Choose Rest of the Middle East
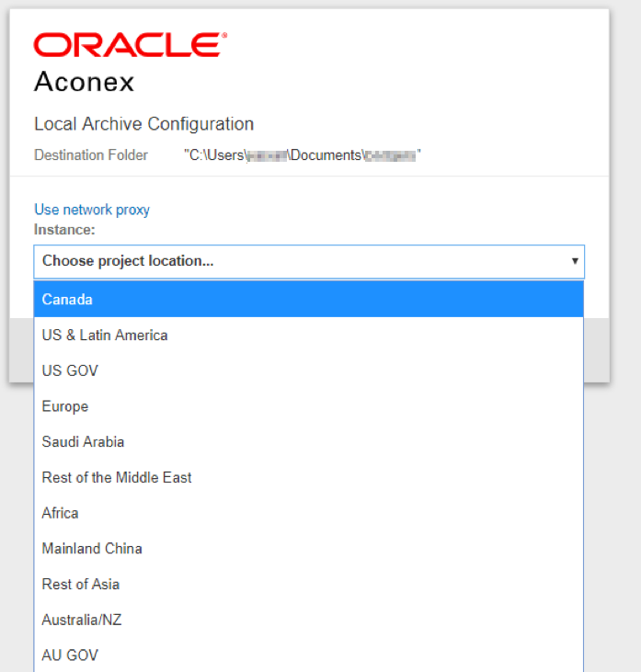 coord(309,477)
